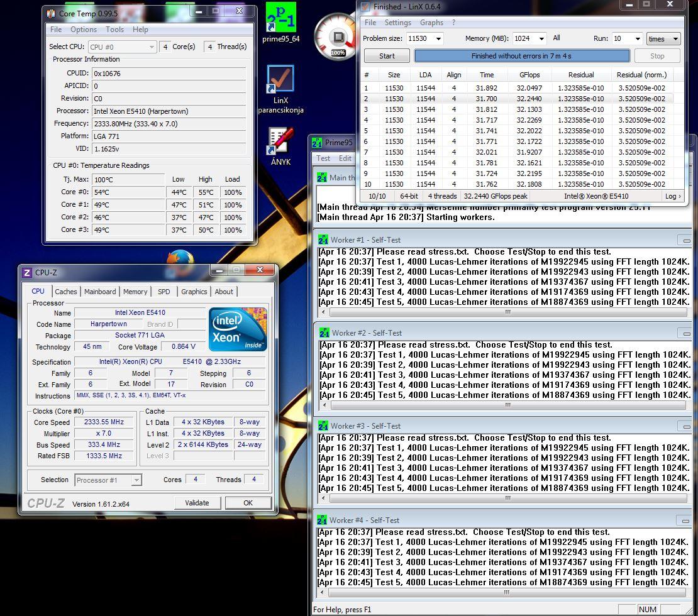Expand the Problem size dropdown in LinX
This screenshot has height=616, width=698.
438,39
